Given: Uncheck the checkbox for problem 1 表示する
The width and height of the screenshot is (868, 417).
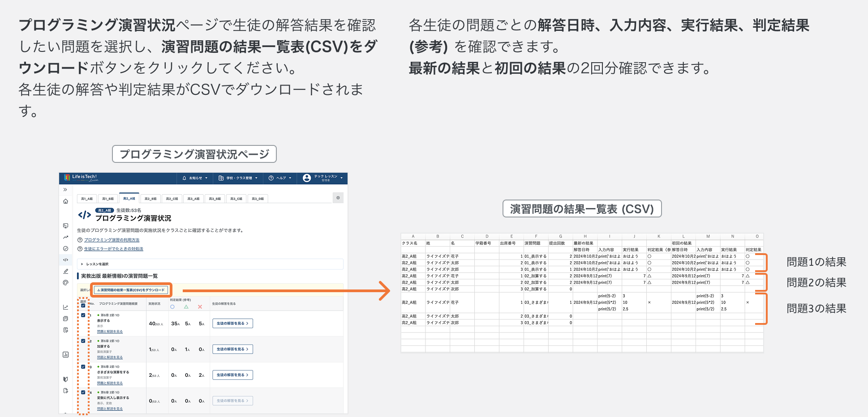Looking at the screenshot, I should 83,315.
